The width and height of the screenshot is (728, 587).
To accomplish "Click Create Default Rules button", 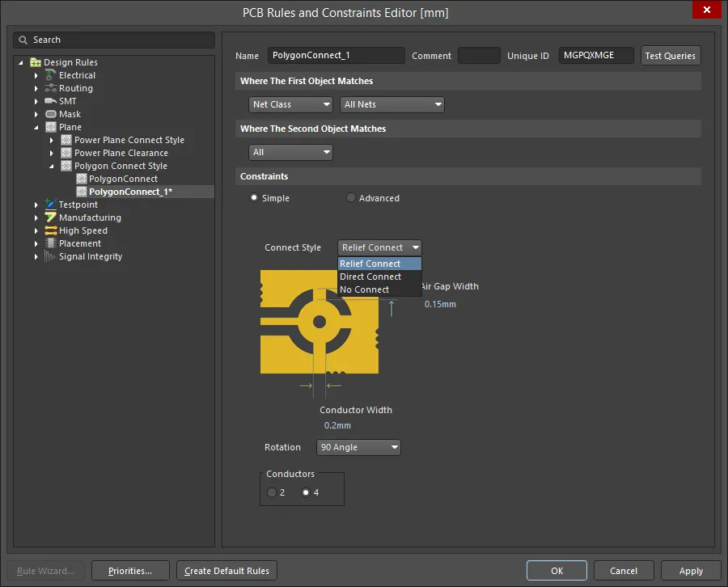I will tap(226, 571).
